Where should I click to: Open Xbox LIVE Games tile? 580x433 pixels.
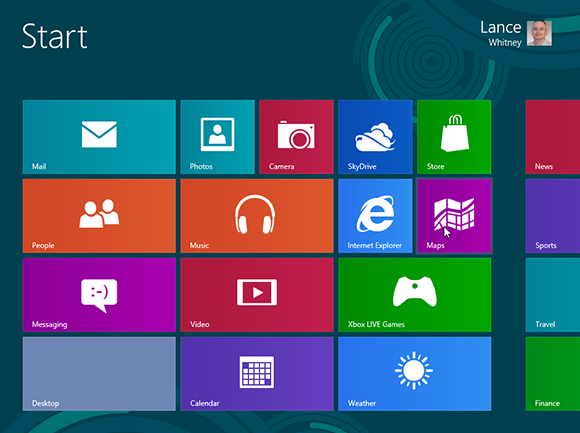415,295
